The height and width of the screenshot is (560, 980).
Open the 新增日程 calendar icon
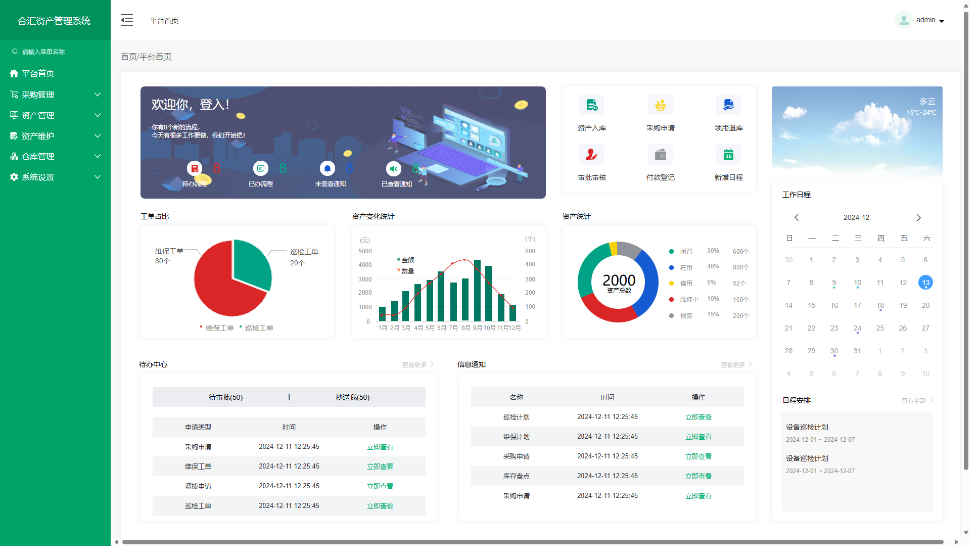point(728,155)
